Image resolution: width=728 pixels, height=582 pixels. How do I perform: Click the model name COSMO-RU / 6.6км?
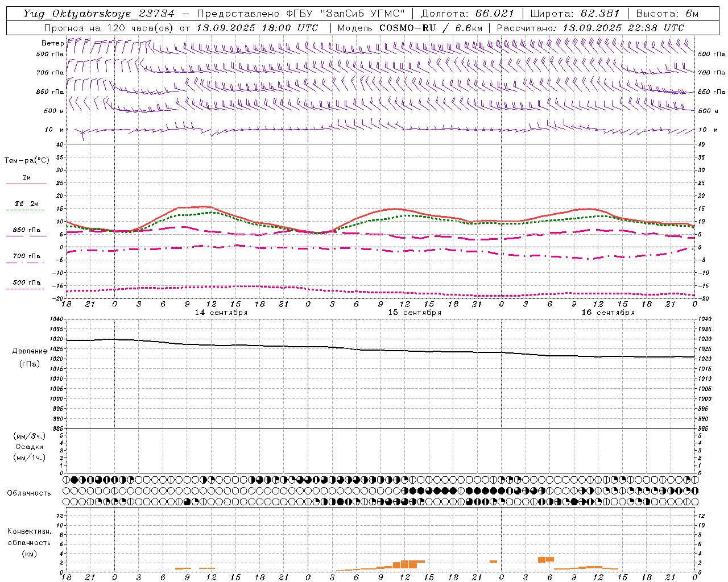pos(431,28)
